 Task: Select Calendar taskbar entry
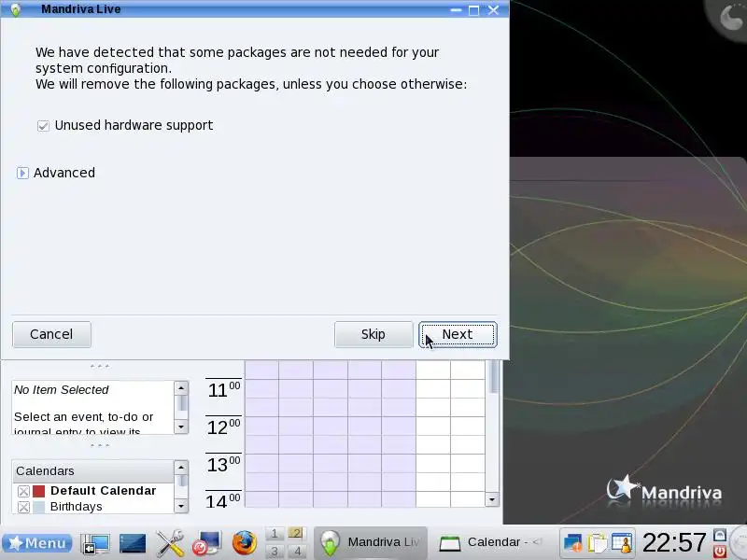click(492, 542)
